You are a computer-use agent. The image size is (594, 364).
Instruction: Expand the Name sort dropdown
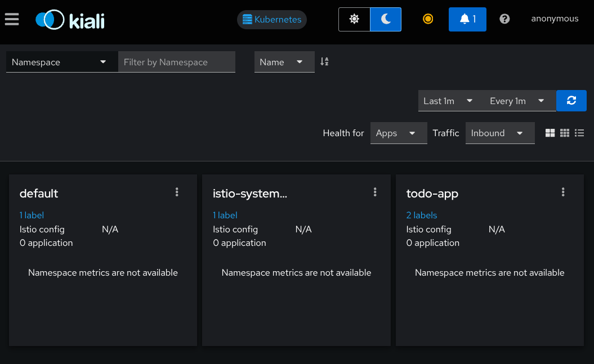pos(284,62)
